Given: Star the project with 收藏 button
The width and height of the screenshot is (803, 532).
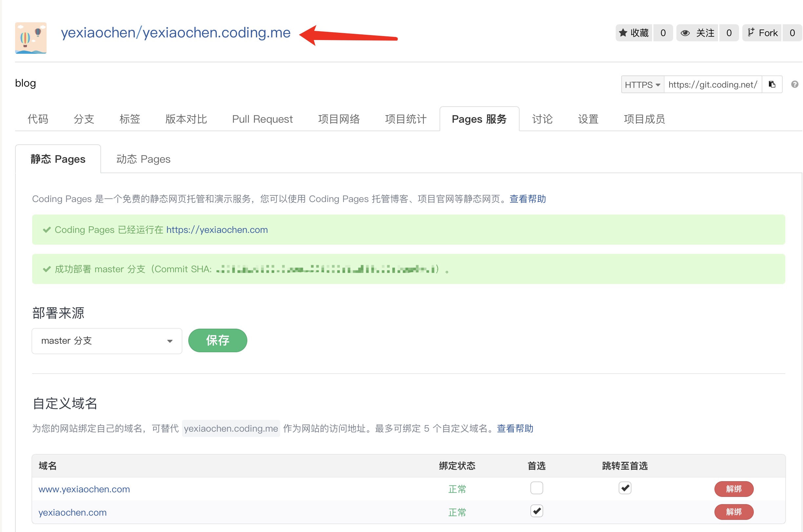Looking at the screenshot, I should (633, 33).
